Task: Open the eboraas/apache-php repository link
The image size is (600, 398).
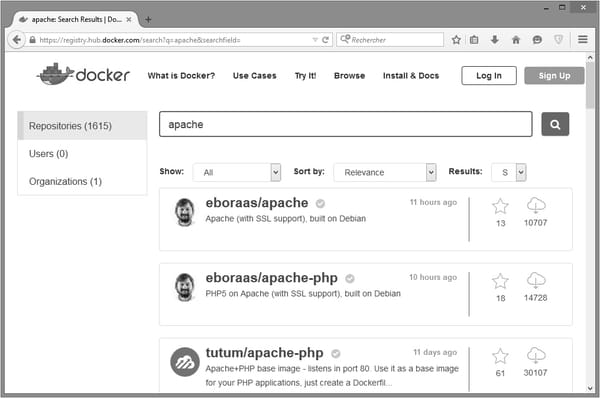Action: [271, 277]
